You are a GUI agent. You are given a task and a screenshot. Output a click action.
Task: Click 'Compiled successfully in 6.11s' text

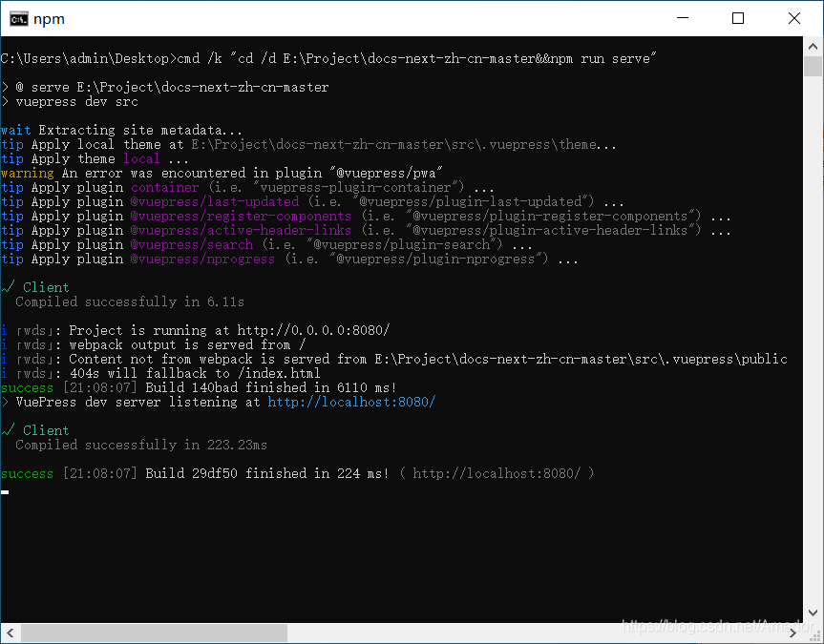(x=130, y=301)
